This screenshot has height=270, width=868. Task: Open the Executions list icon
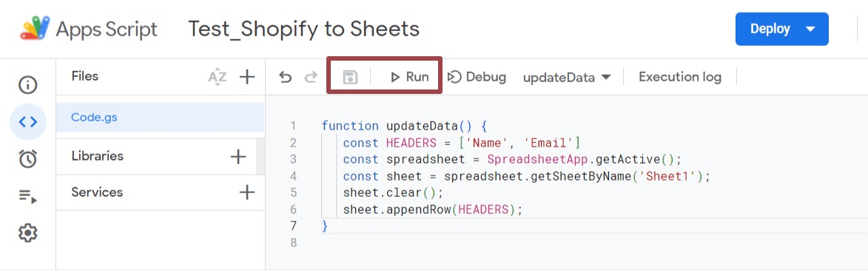pyautogui.click(x=28, y=197)
